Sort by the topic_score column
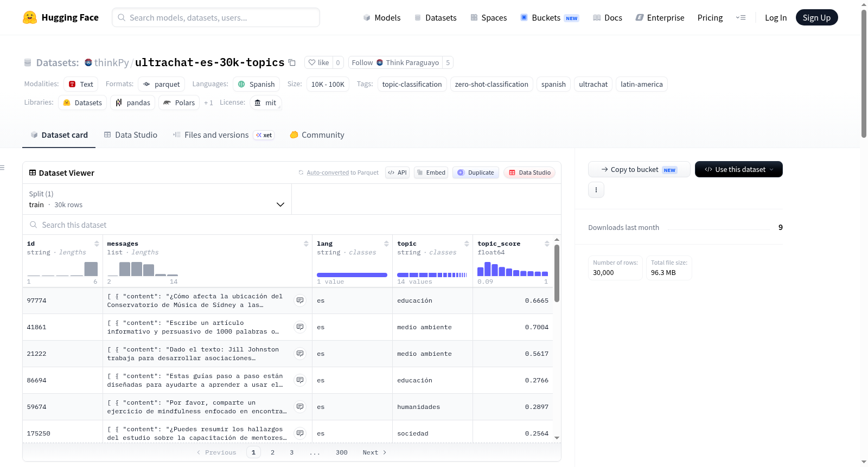Screen dimensions: 868x467 coord(547,244)
